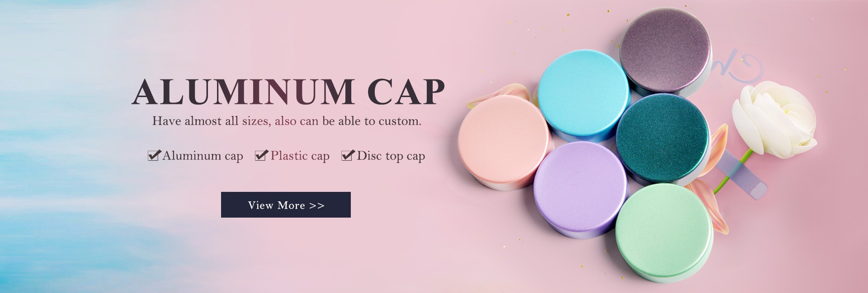Click the Aluminum cap label text
The width and height of the screenshot is (868, 293).
203,156
